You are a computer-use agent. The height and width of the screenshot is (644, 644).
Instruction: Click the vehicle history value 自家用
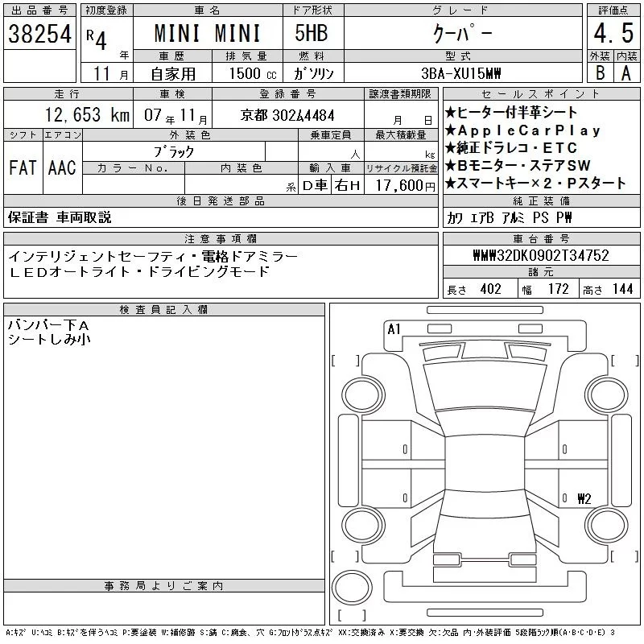pyautogui.click(x=173, y=74)
